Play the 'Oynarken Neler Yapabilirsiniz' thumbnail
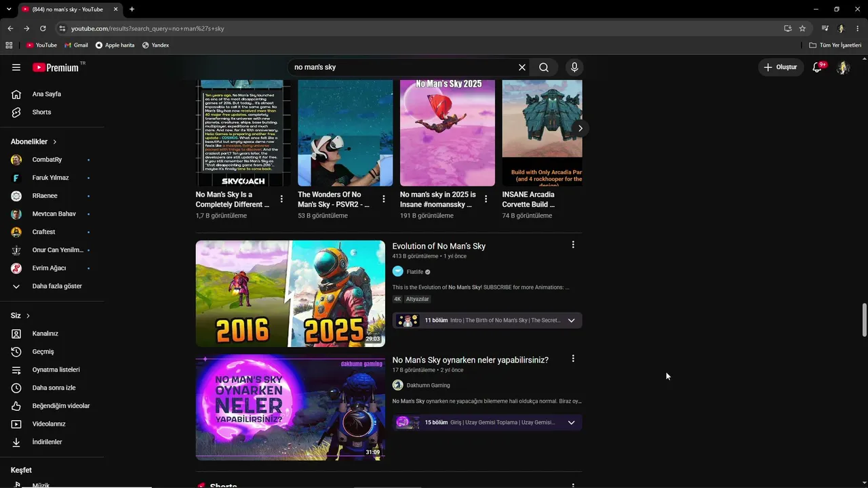The height and width of the screenshot is (488, 868). [290, 407]
